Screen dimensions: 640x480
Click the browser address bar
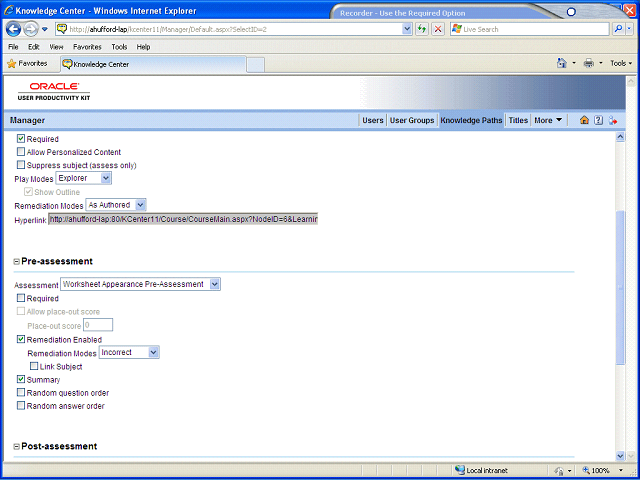[x=229, y=29]
